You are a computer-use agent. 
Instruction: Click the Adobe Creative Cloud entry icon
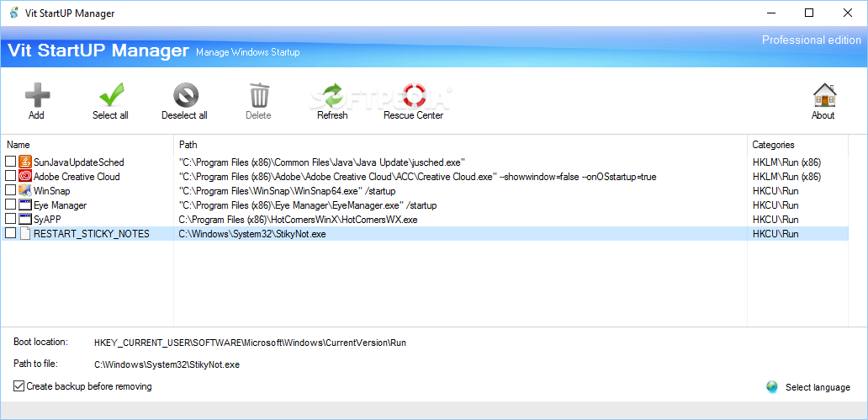[25, 176]
